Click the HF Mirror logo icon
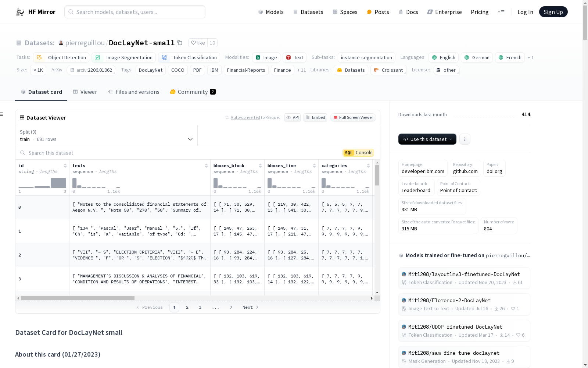Screen dimensions: 588x368 [20, 12]
